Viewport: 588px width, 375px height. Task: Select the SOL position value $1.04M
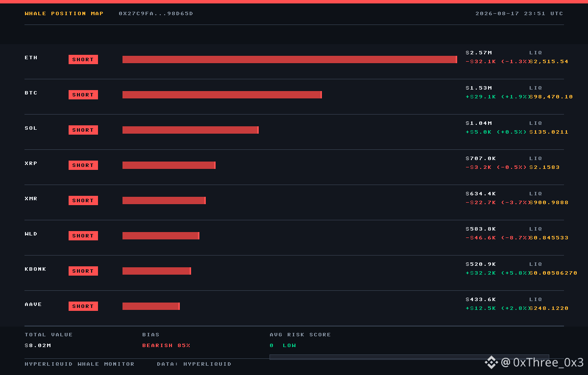pos(479,123)
